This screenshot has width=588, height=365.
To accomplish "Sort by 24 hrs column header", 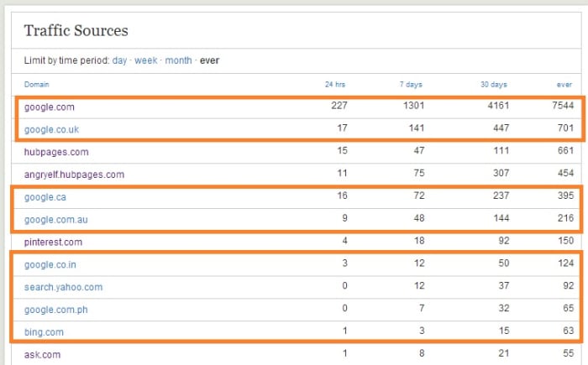I will 335,84.
